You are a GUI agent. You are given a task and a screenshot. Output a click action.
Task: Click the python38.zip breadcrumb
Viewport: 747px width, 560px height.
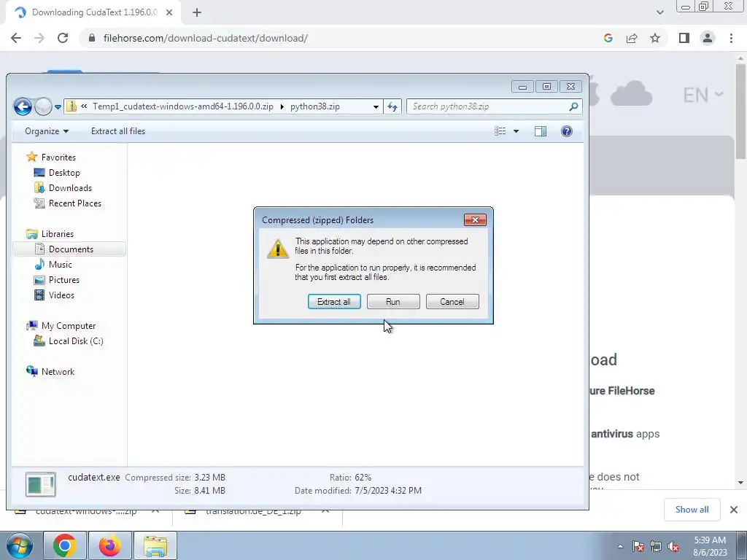[315, 106]
